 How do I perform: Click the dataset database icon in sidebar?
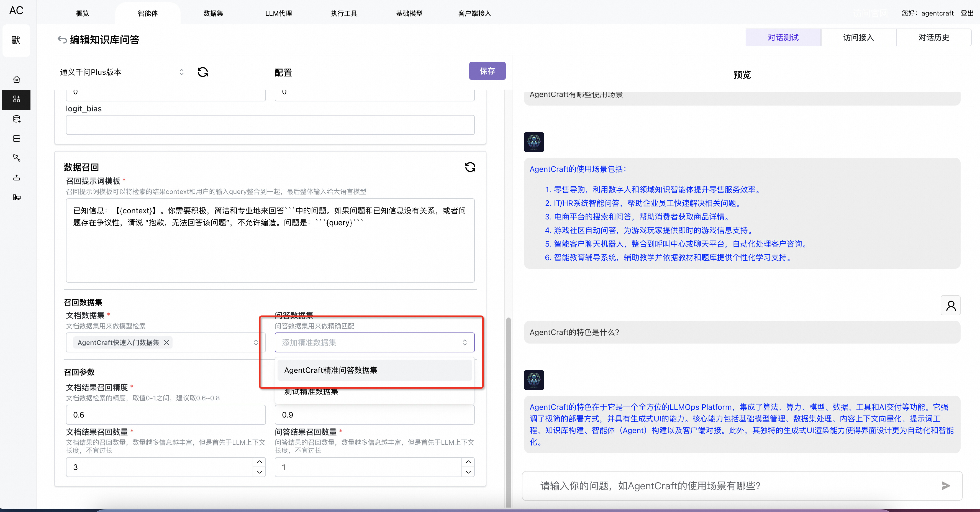[16, 119]
